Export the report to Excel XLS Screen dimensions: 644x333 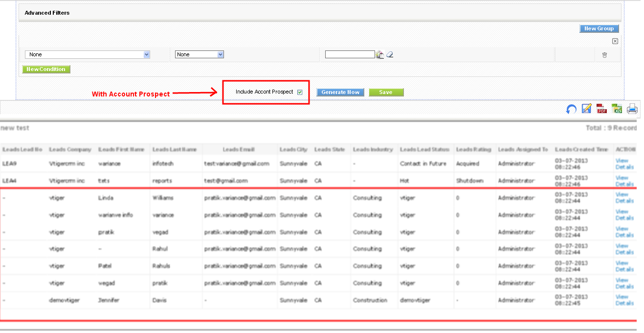click(617, 109)
